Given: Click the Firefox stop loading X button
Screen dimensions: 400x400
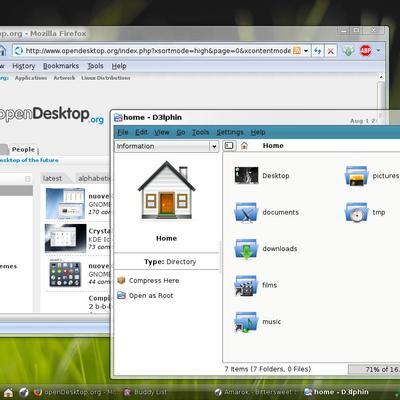Looking at the screenshot, I should pyautogui.click(x=331, y=51).
